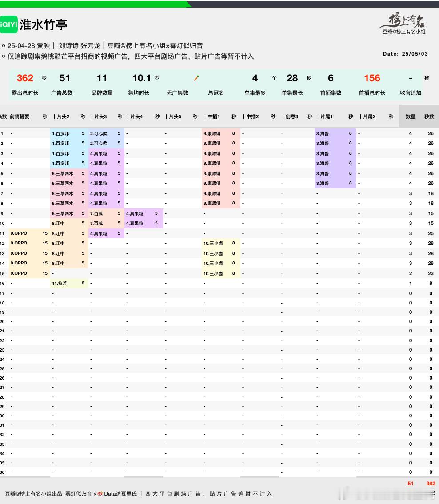Click the Weibo icon in the footer

100,494
